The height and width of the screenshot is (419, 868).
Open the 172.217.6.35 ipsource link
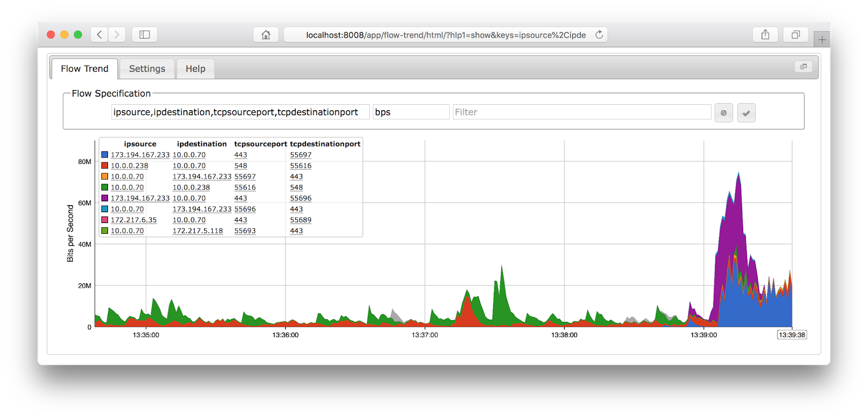click(133, 220)
